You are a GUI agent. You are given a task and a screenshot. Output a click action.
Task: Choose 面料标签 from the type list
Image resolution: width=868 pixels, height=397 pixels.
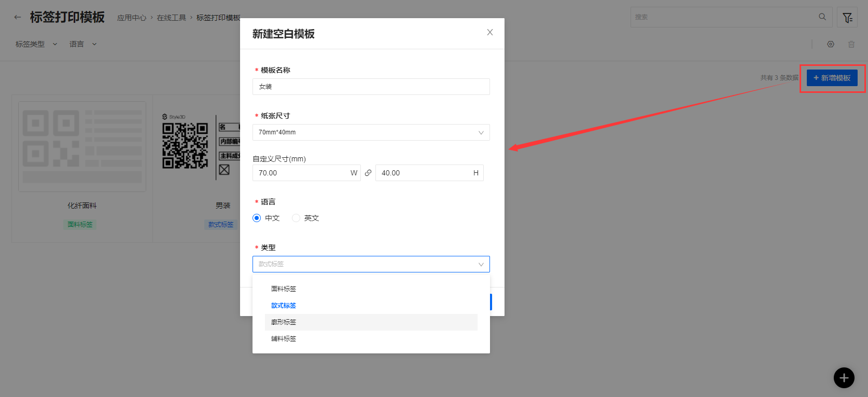pyautogui.click(x=284, y=289)
